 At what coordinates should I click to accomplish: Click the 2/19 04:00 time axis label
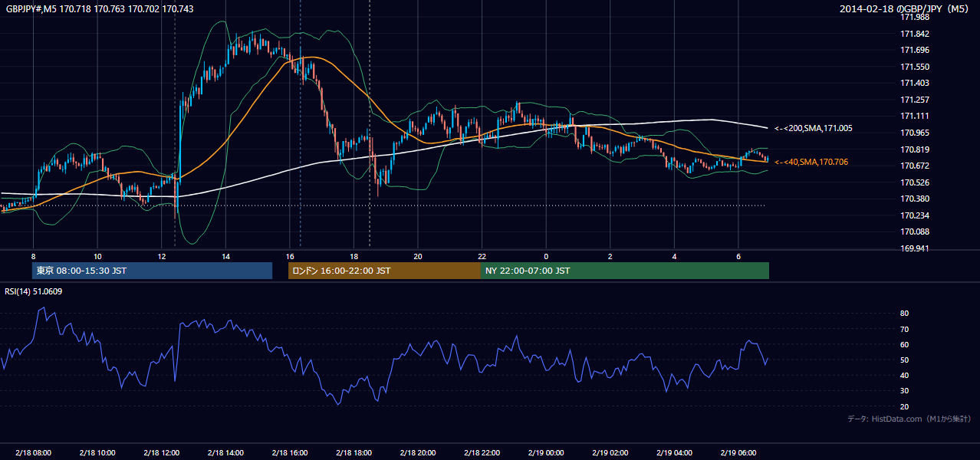(674, 453)
